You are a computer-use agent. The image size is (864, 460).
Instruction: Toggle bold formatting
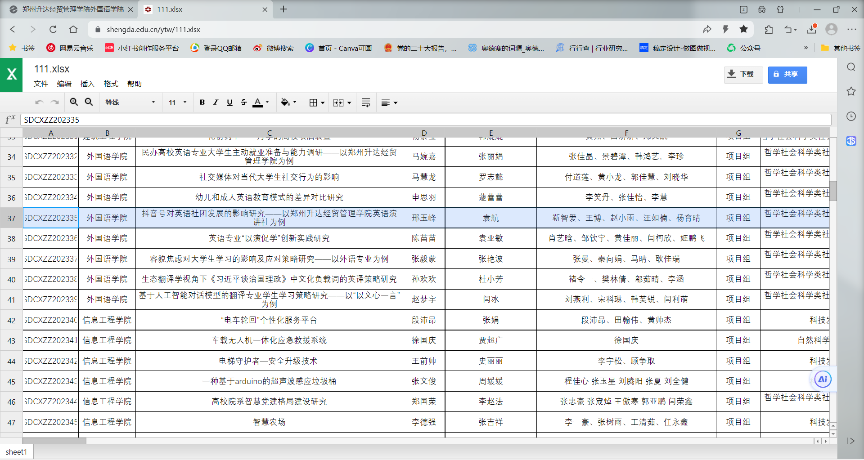(202, 102)
